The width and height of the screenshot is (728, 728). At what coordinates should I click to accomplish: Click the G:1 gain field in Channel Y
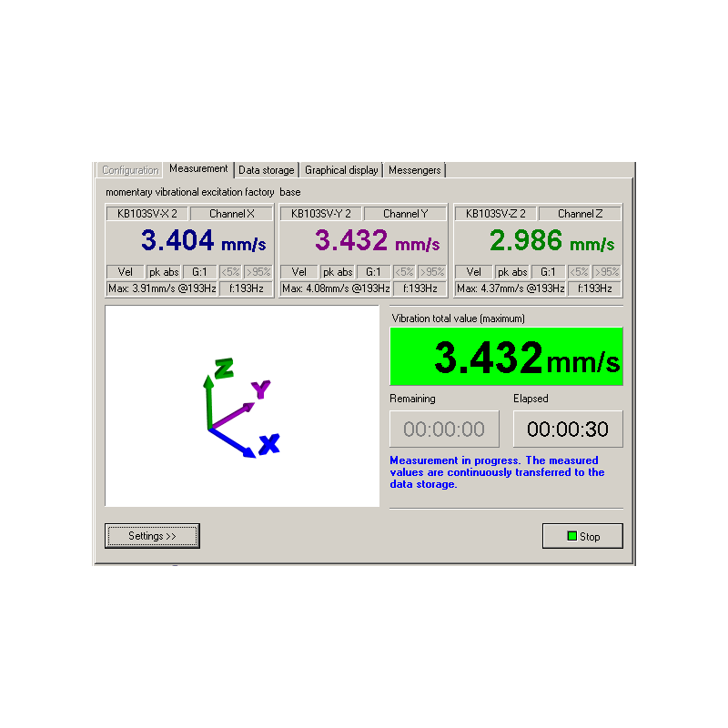tap(373, 272)
